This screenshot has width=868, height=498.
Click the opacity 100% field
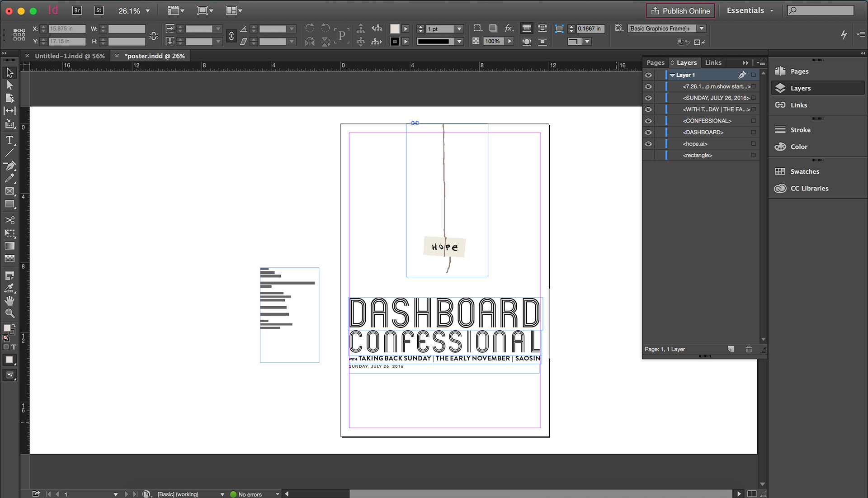[x=492, y=41]
